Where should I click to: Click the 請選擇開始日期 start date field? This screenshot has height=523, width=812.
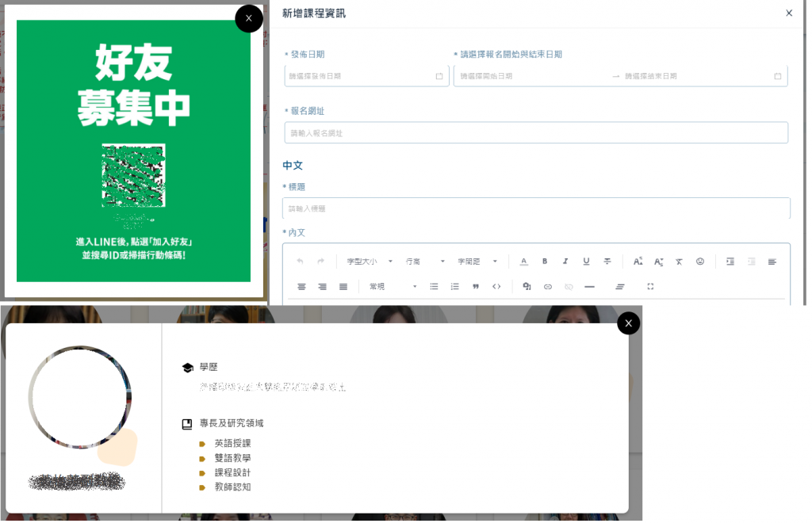(x=534, y=76)
